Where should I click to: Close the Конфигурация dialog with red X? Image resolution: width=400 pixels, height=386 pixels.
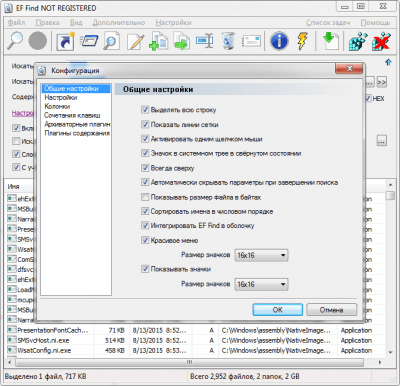coord(349,68)
